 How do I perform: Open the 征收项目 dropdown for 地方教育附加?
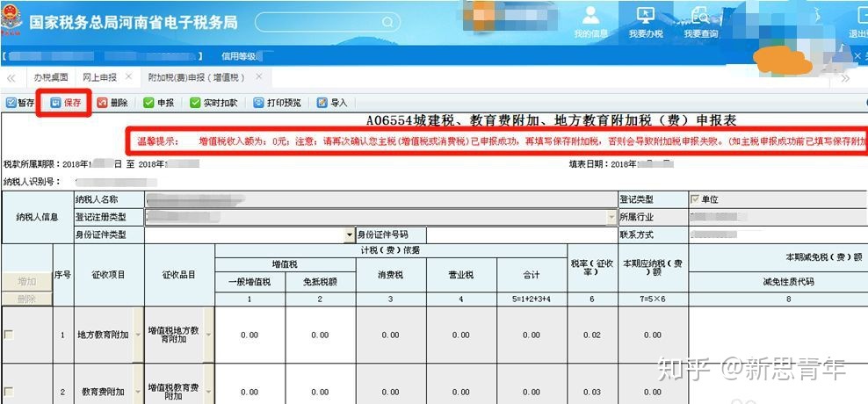pos(138,335)
